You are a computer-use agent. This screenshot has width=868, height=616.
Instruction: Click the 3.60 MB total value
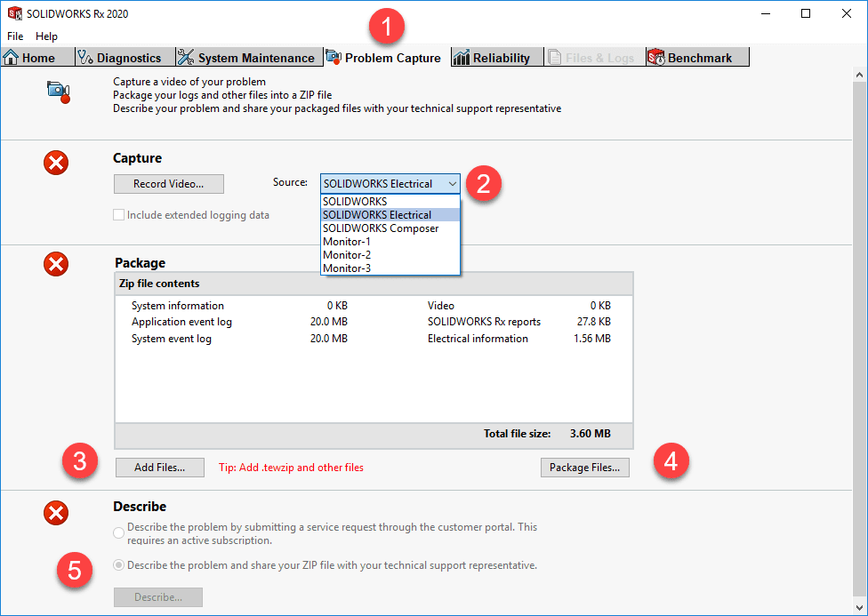(591, 434)
